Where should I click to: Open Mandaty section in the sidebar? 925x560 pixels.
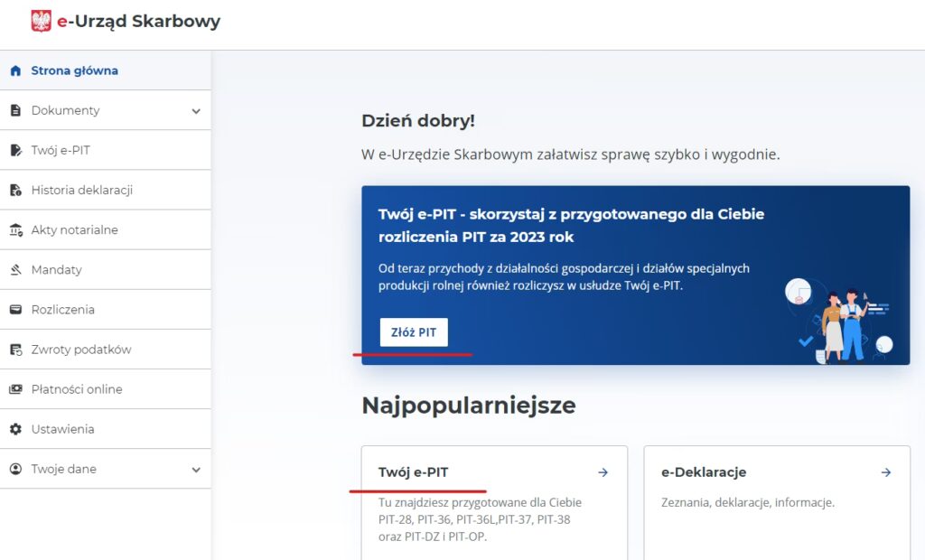pyautogui.click(x=56, y=270)
